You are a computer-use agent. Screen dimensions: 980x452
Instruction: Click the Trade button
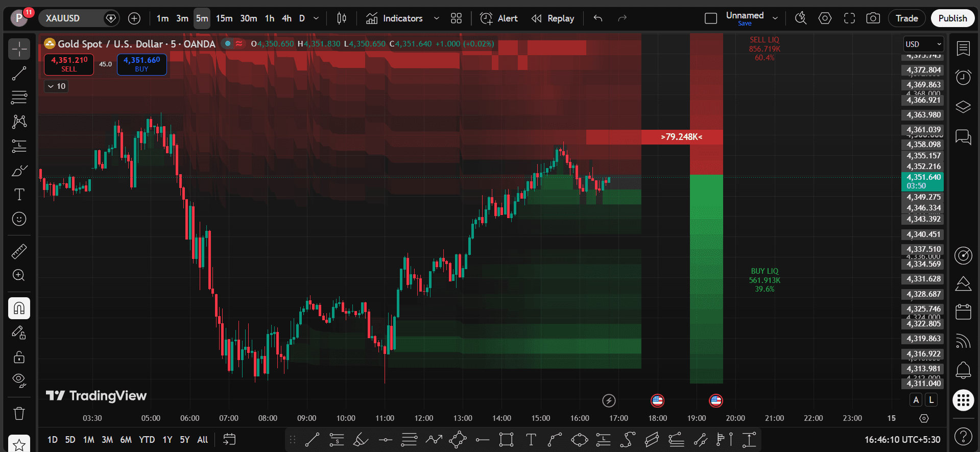click(907, 18)
